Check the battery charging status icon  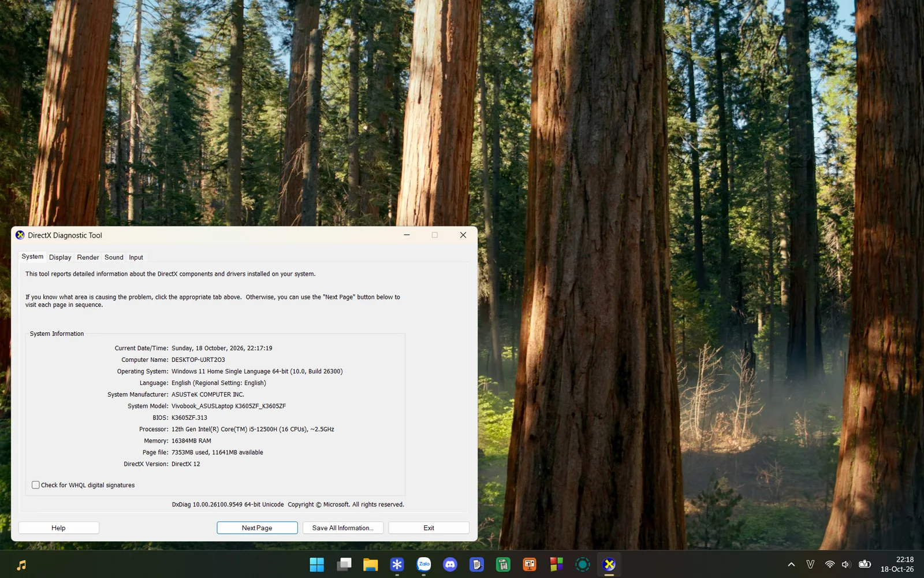(x=865, y=565)
